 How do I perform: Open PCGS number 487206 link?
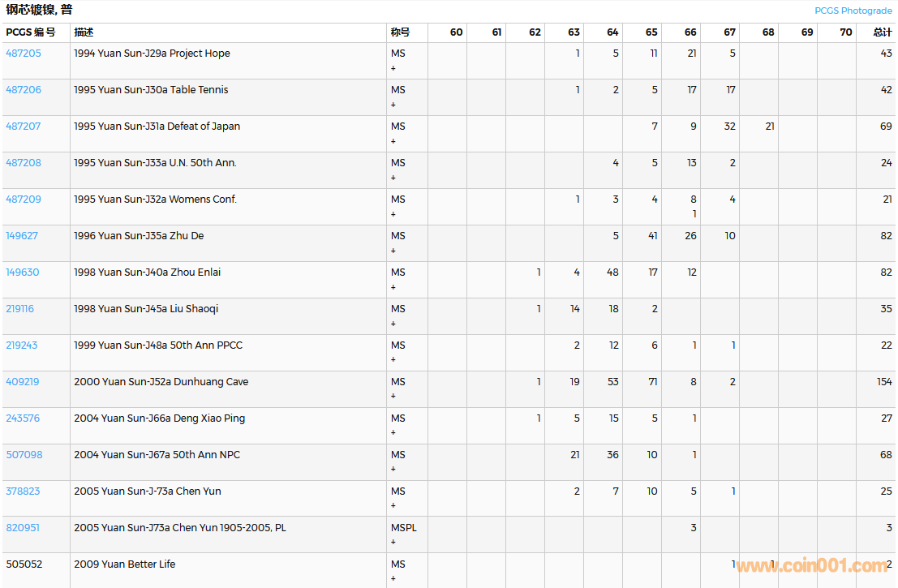(x=24, y=90)
